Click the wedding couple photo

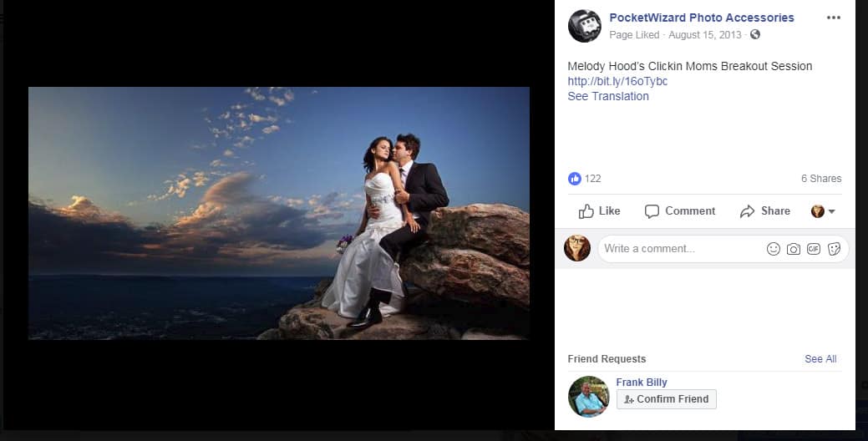point(279,213)
